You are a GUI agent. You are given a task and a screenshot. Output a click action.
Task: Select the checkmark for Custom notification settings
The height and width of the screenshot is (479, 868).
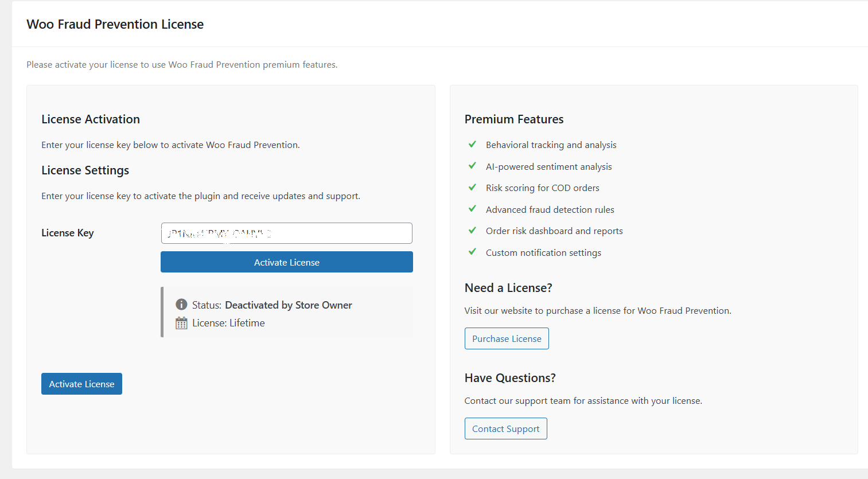click(x=472, y=252)
